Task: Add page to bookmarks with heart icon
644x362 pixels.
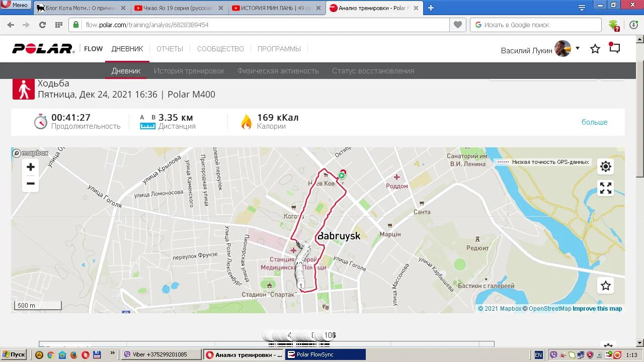Action: (457, 25)
